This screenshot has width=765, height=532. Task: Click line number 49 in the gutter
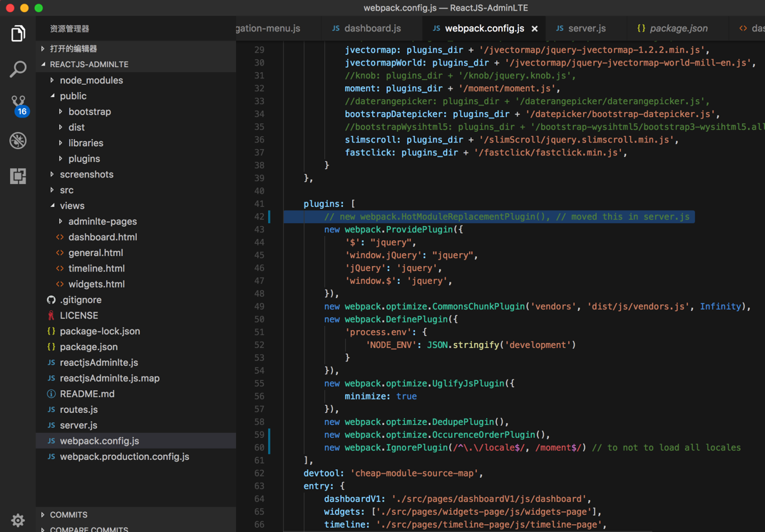(259, 307)
